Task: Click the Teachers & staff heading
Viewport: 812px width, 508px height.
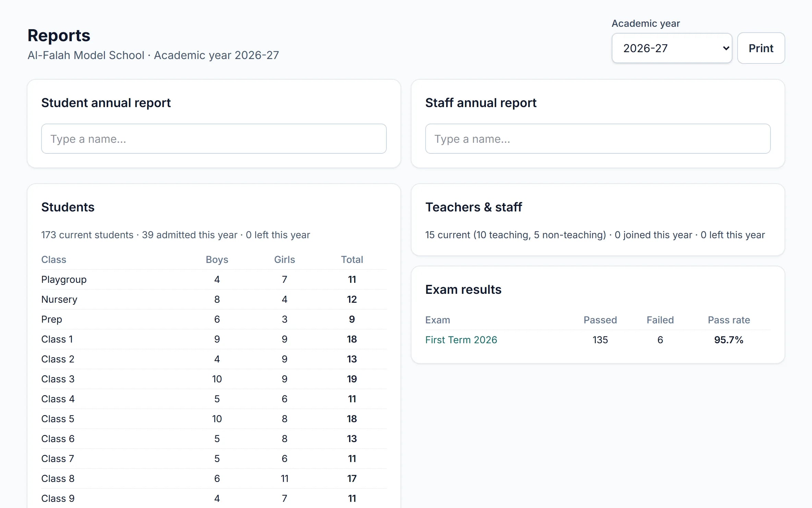Action: click(473, 207)
